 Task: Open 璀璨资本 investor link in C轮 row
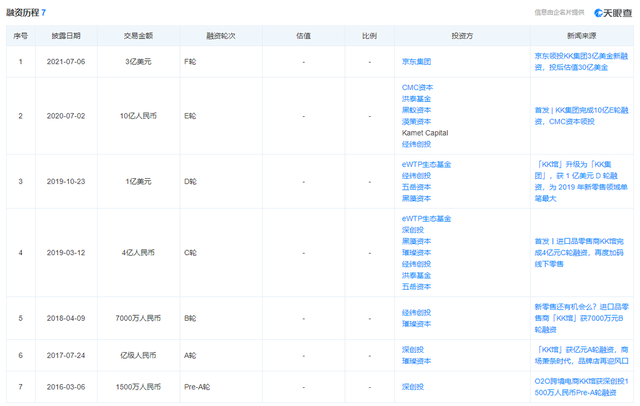(416, 253)
